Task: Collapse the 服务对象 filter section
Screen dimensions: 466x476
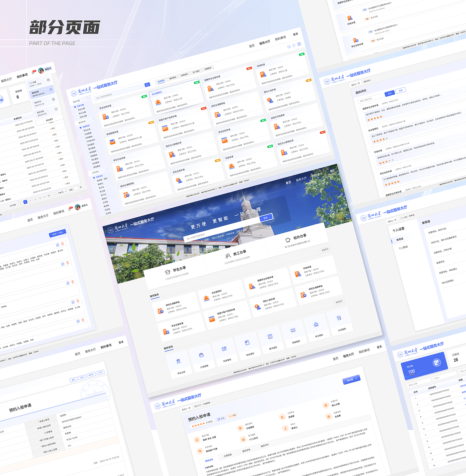Action: [88, 98]
